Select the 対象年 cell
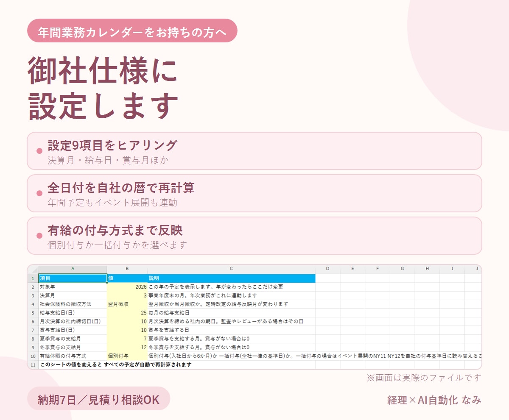Image resolution: width=509 pixels, height=420 pixels. tap(73, 287)
